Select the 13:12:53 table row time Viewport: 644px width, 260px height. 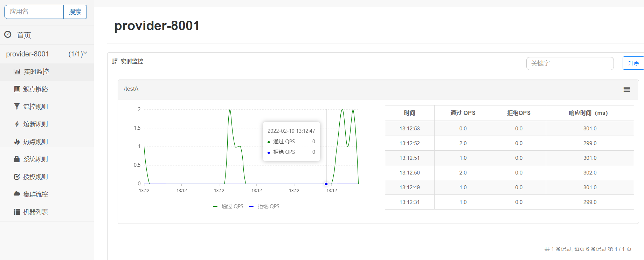(x=409, y=129)
